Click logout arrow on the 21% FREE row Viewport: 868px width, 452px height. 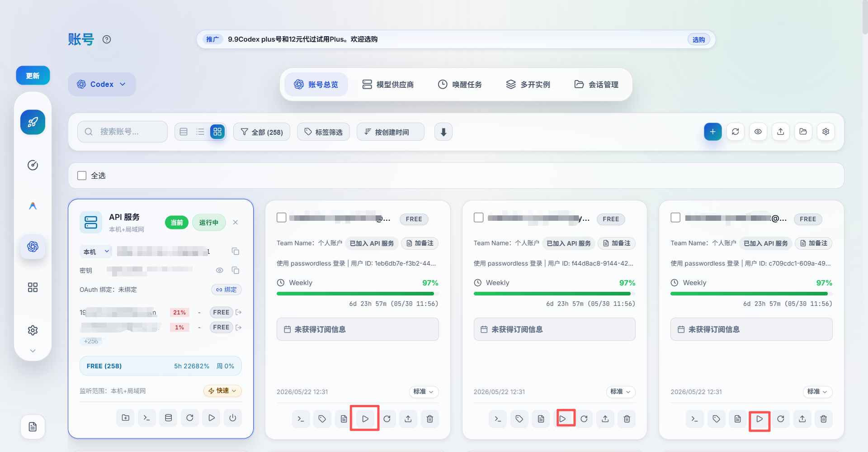[x=239, y=312]
